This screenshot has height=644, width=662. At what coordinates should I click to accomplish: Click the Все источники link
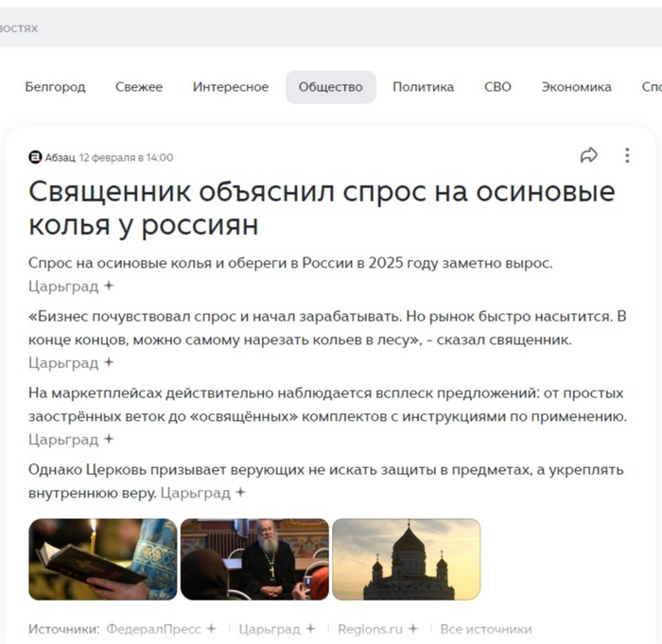[486, 629]
